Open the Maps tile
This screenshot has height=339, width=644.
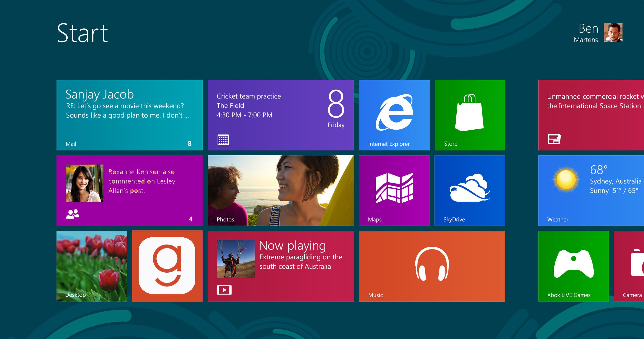pyautogui.click(x=394, y=191)
